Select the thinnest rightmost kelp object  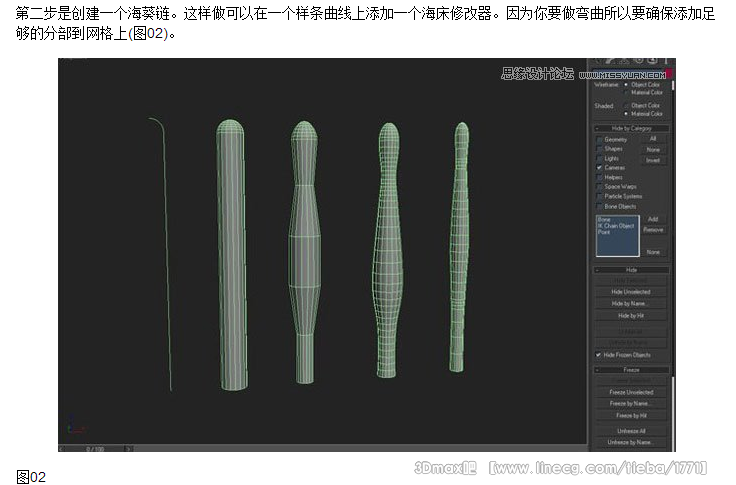(x=460, y=247)
